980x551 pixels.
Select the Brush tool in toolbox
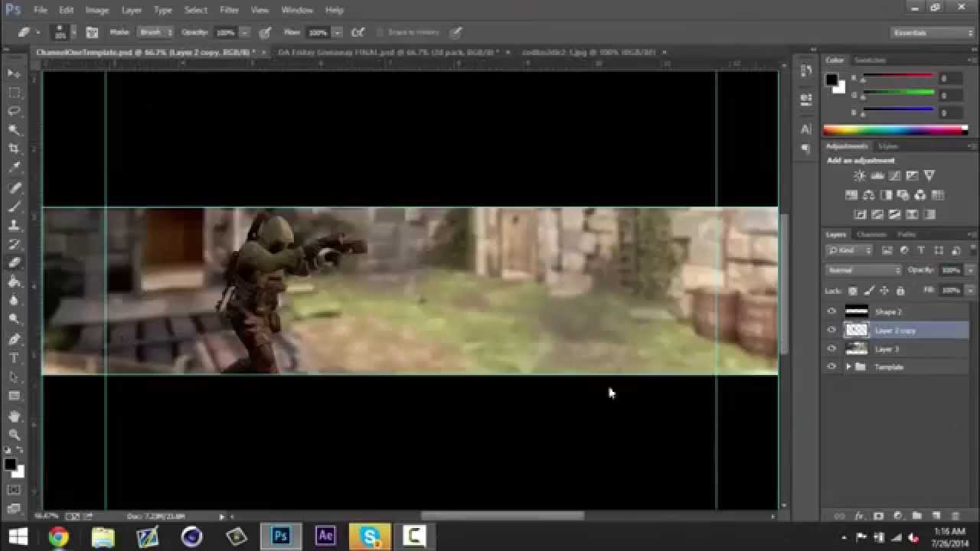[x=14, y=207]
